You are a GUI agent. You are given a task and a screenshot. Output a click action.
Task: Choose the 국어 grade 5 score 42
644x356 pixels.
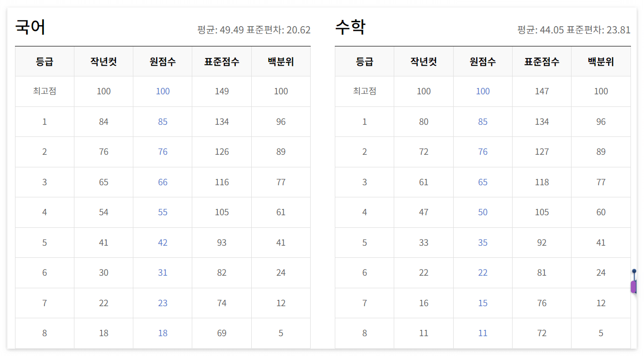[x=162, y=242]
